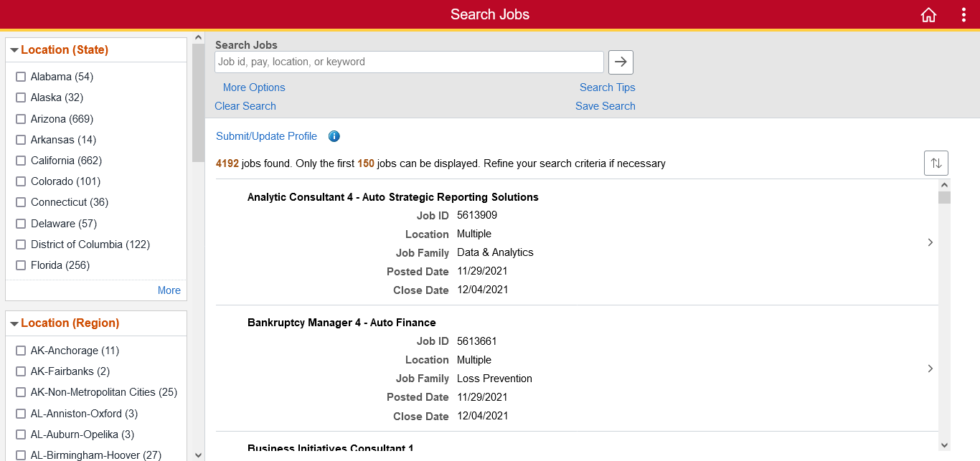Click the info icon beside Submit/Update Profile

(x=334, y=136)
